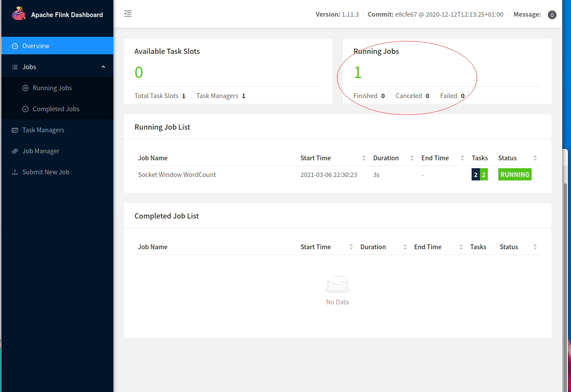Click the dark blue tasks badge 2
The width and height of the screenshot is (571, 392).
[476, 175]
